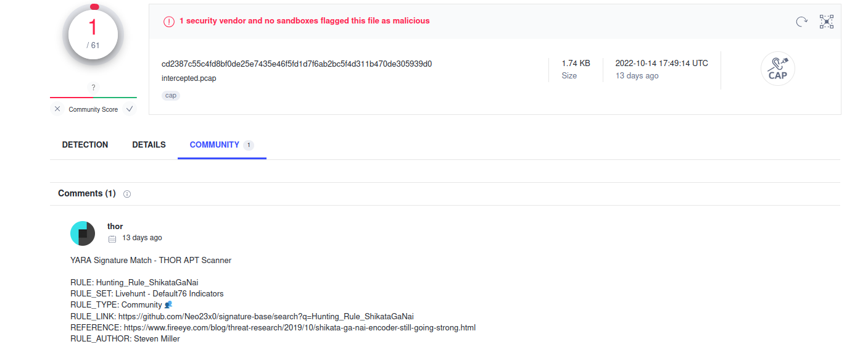The width and height of the screenshot is (868, 352).
Task: Click the 1/61 detection score circle
Action: point(93,33)
